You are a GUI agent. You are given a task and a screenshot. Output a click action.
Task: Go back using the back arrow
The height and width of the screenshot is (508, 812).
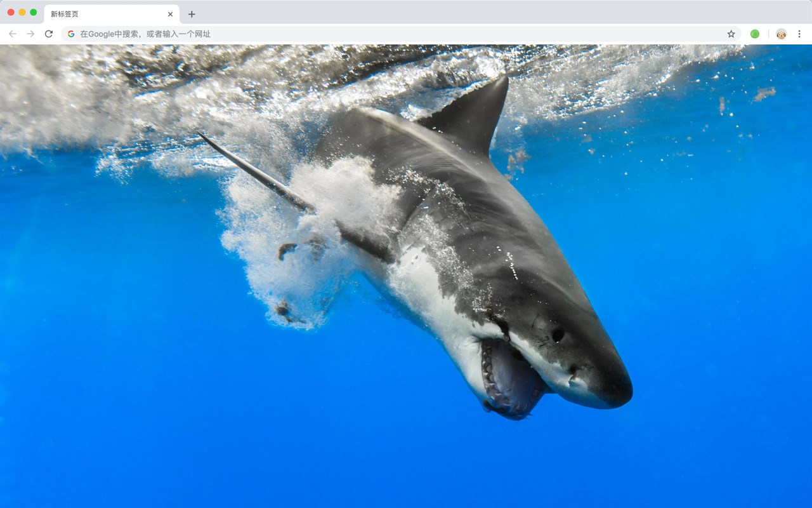pyautogui.click(x=13, y=34)
